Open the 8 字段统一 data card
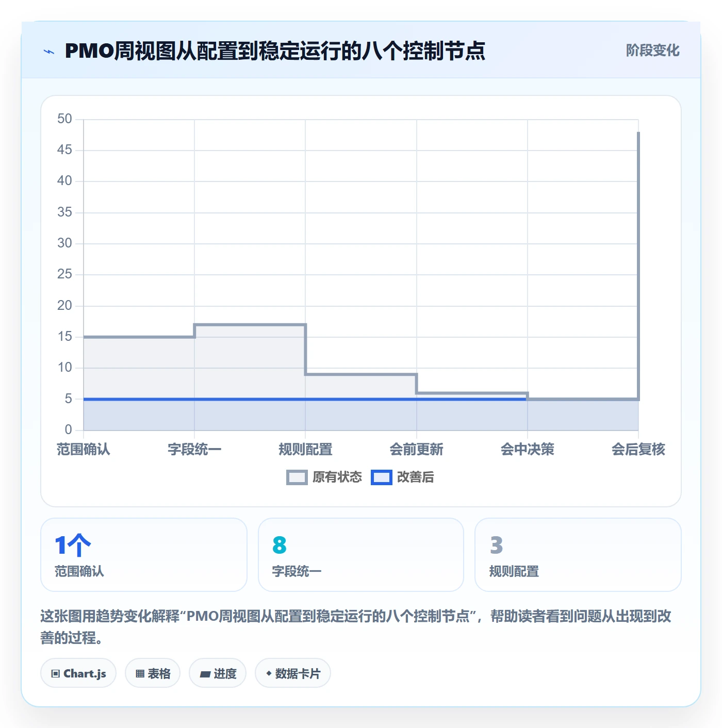This screenshot has width=722, height=728. 361,555
